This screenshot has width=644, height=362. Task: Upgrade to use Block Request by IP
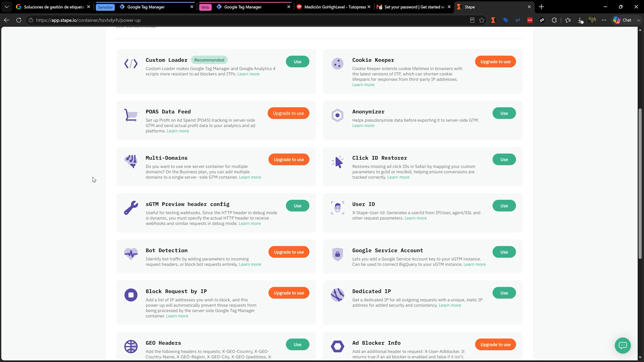(289, 293)
